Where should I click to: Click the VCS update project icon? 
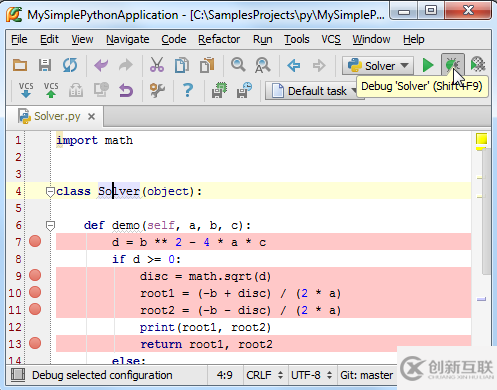tap(26, 90)
